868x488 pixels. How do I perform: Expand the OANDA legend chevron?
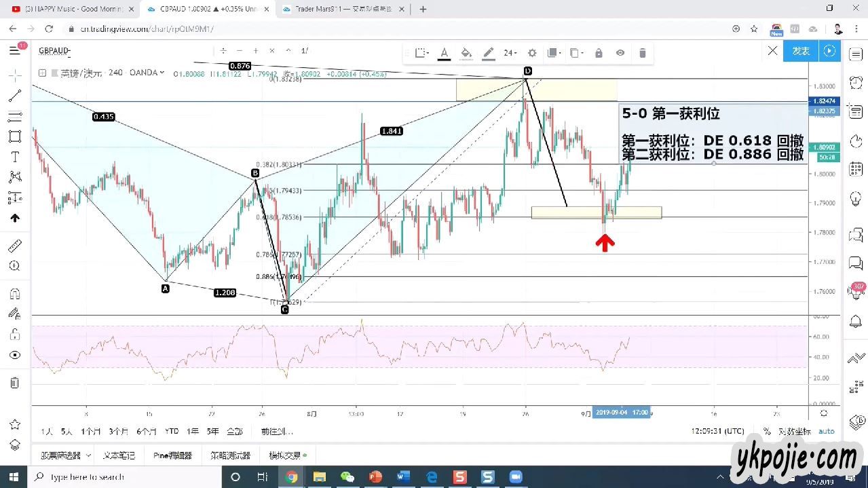coord(162,73)
